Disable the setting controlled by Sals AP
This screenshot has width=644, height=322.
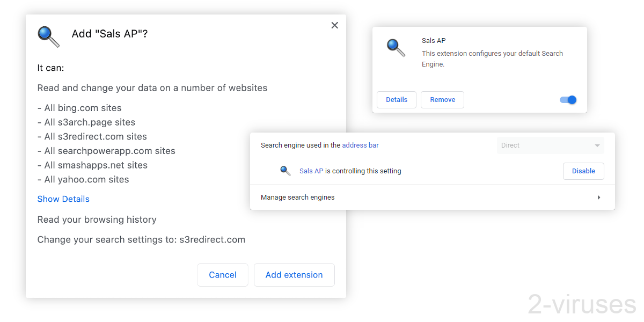(x=583, y=171)
